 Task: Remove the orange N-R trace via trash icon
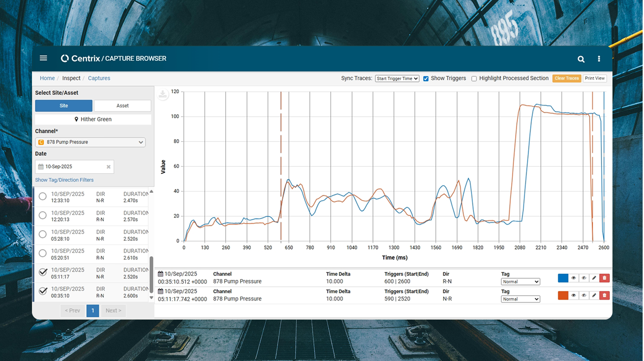pyautogui.click(x=604, y=296)
